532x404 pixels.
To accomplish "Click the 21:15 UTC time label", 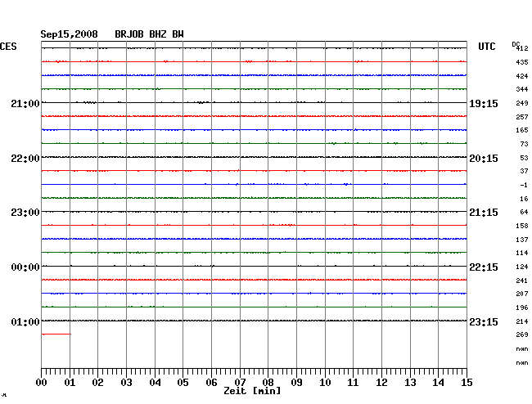I will pos(484,213).
